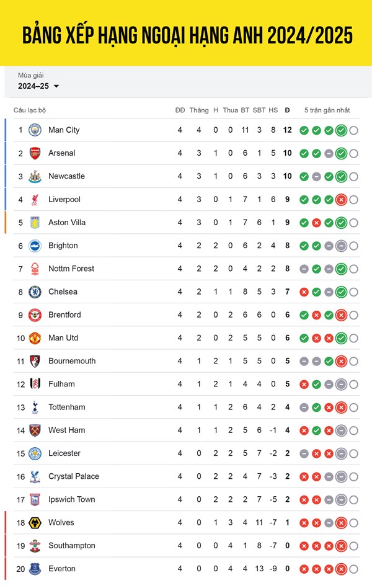The image size is (372, 588).
Task: Open the 2024–25 season dropdown
Action: click(38, 86)
